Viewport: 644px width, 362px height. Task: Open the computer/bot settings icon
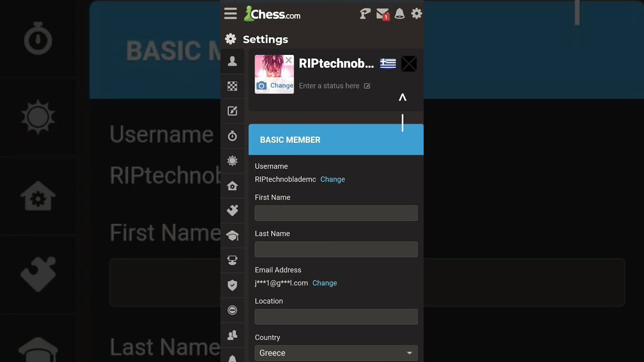pos(232,260)
